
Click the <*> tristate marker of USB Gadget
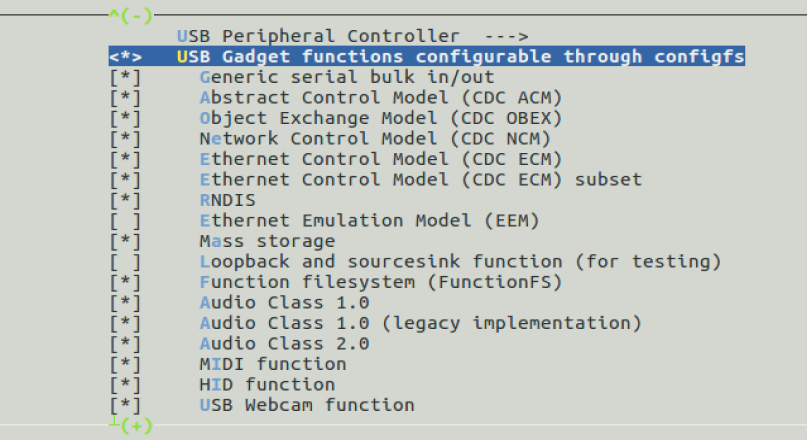(x=125, y=57)
